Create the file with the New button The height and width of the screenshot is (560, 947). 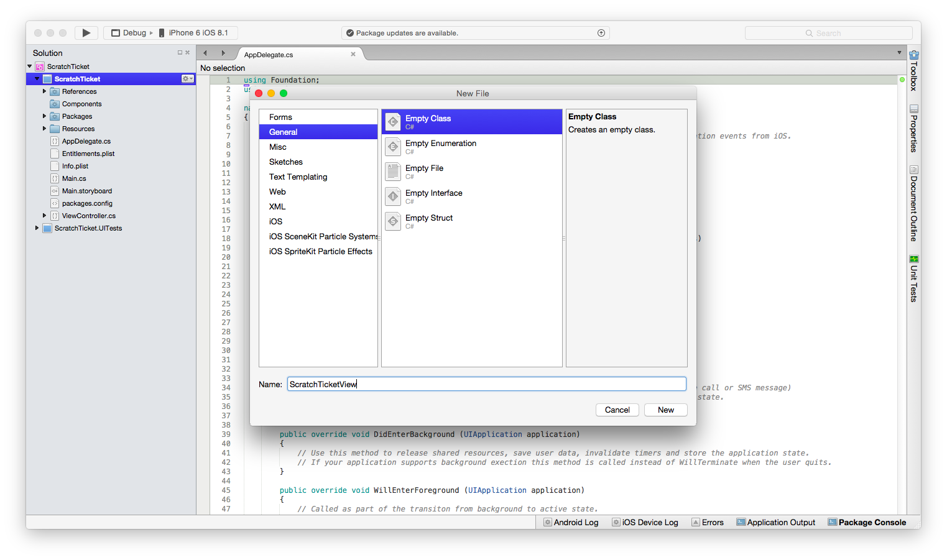point(665,410)
